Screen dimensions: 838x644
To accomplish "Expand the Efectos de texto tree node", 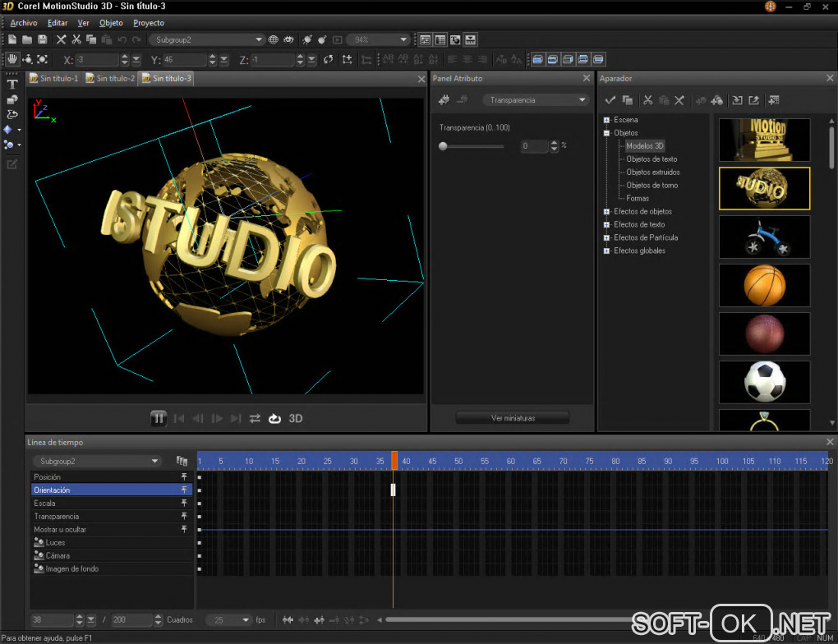I will [606, 224].
